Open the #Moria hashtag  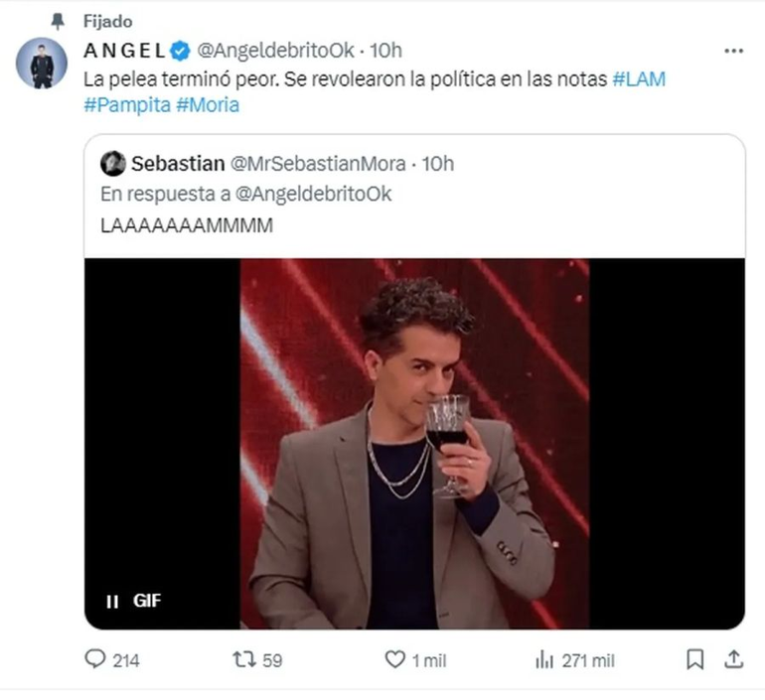click(208, 105)
